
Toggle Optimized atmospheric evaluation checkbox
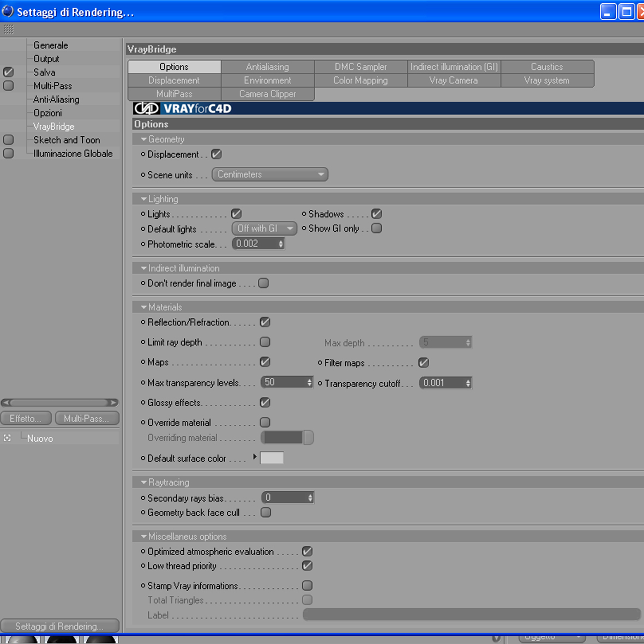point(307,551)
